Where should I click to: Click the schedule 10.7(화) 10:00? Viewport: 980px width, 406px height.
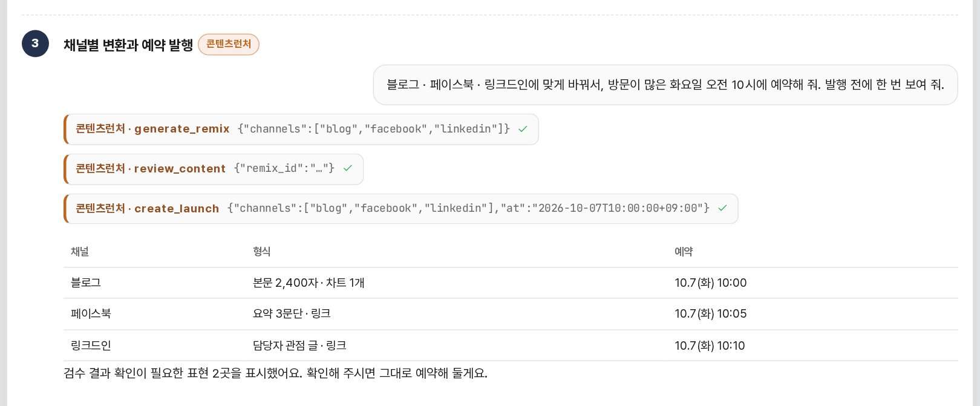point(711,283)
